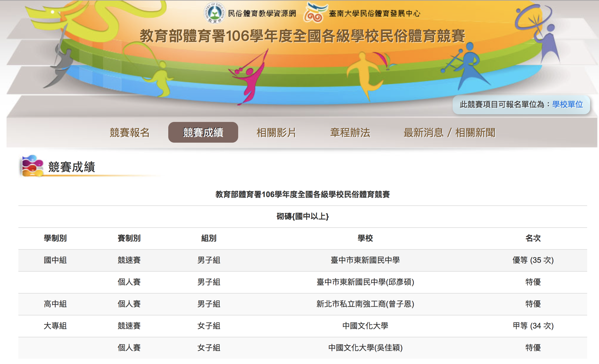Click the 賽制別 column header

click(129, 238)
